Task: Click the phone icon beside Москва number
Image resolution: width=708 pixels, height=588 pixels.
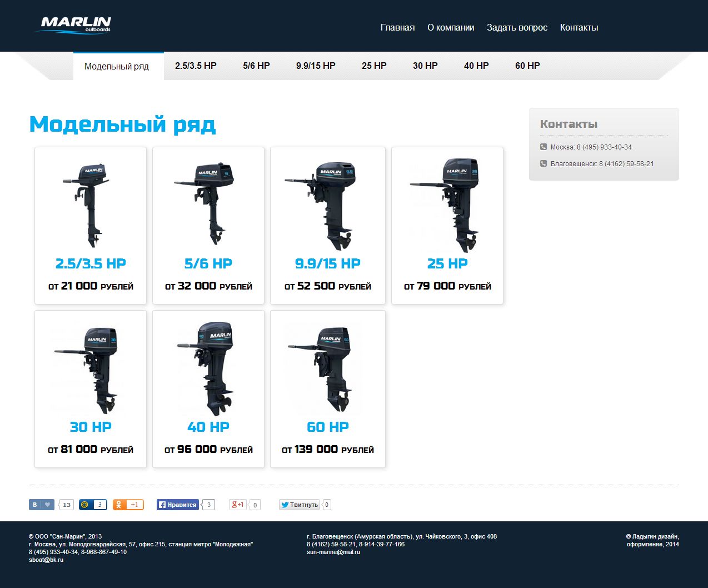Action: [543, 147]
